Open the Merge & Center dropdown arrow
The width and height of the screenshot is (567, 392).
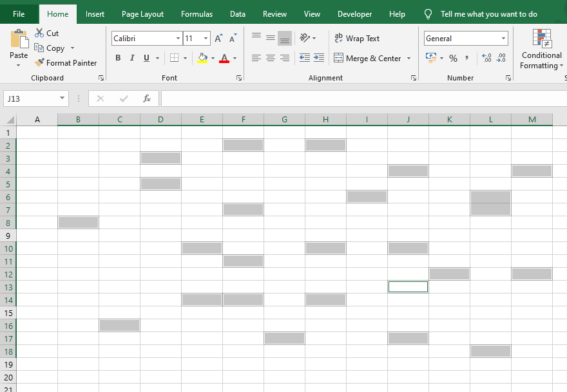point(408,58)
